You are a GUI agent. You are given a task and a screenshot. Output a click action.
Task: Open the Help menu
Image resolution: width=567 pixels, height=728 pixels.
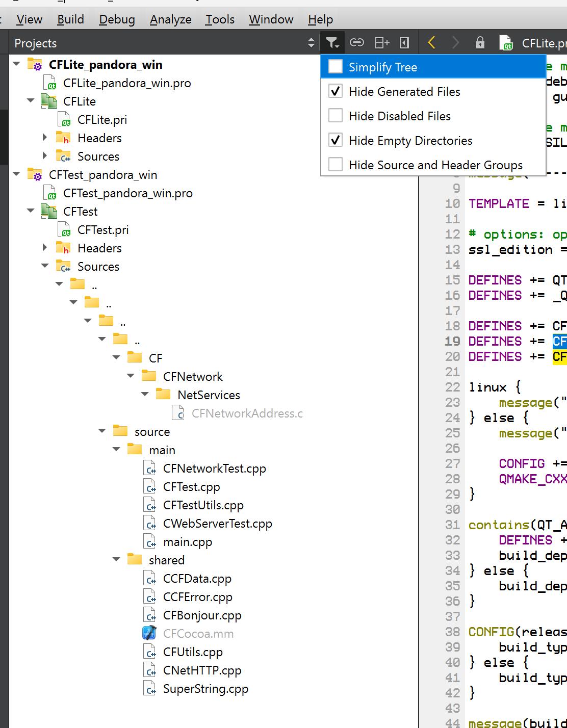[x=321, y=19]
